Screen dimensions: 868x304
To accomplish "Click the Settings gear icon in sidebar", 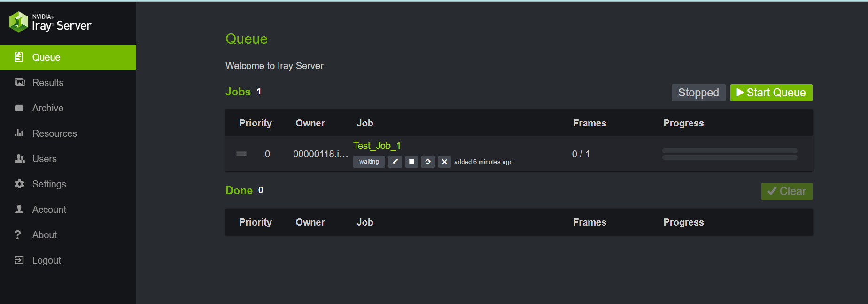I will [x=19, y=184].
